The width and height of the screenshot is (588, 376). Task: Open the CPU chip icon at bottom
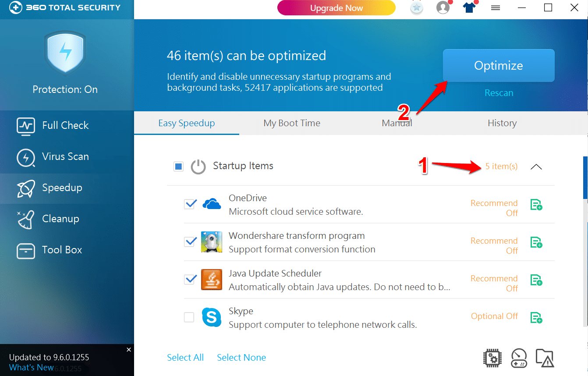click(492, 358)
